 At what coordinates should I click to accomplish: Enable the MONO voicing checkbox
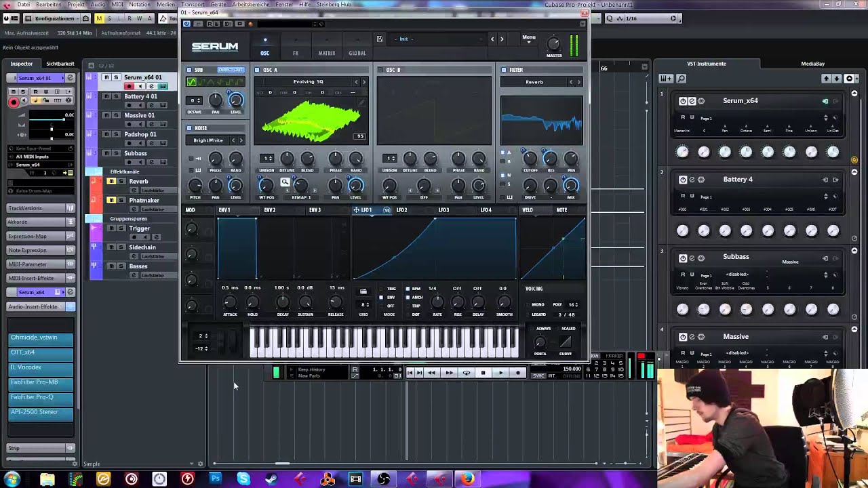click(x=528, y=305)
